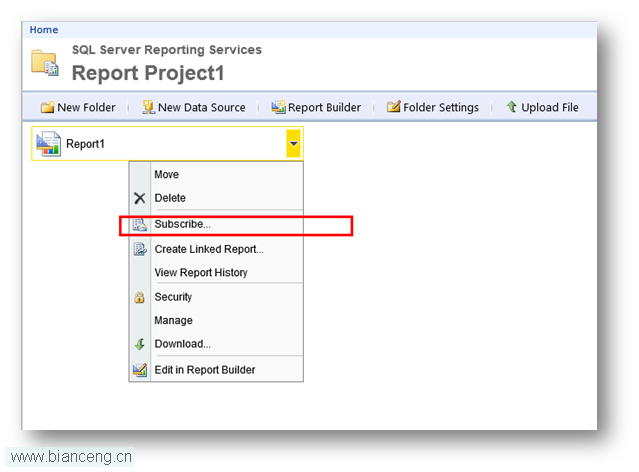Image resolution: width=639 pixels, height=472 pixels.
Task: Click the Folder Settings icon
Action: [x=394, y=107]
